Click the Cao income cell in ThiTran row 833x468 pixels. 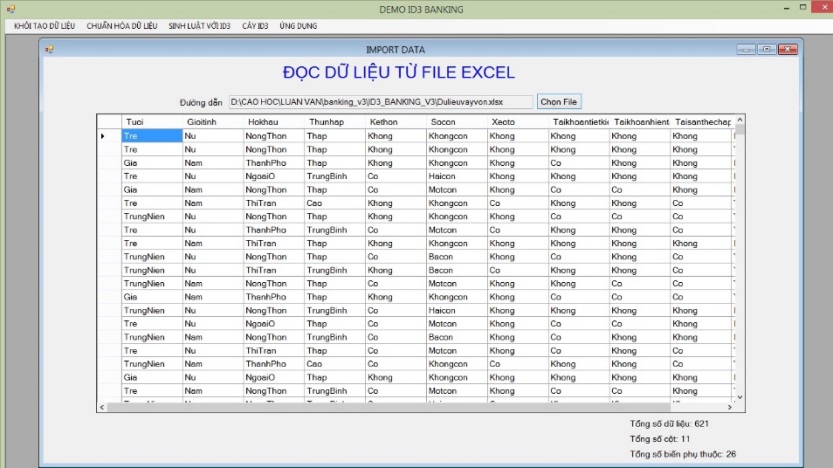tap(335, 203)
